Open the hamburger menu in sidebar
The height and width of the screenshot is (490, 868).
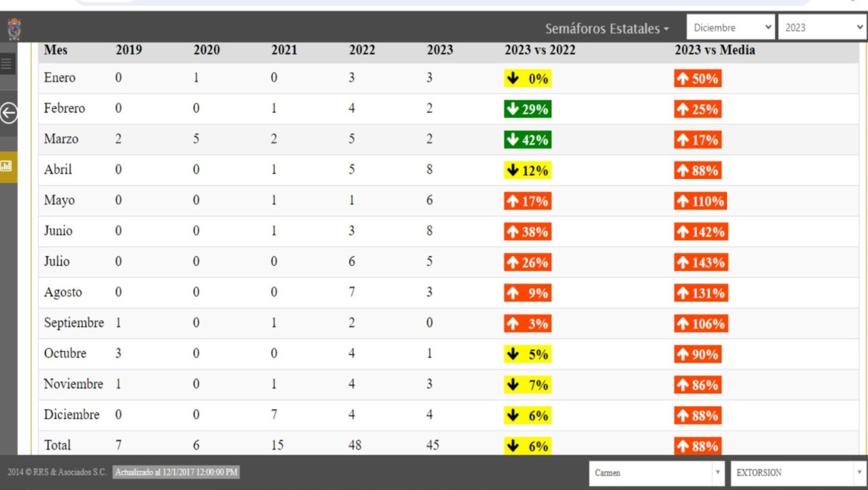click(x=7, y=64)
